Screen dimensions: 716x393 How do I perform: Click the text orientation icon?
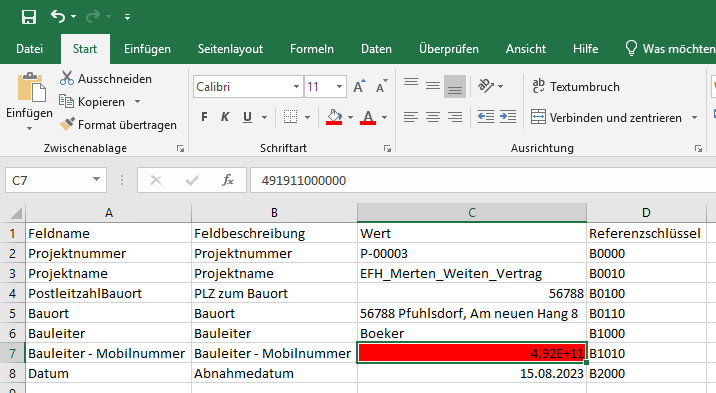pyautogui.click(x=486, y=86)
